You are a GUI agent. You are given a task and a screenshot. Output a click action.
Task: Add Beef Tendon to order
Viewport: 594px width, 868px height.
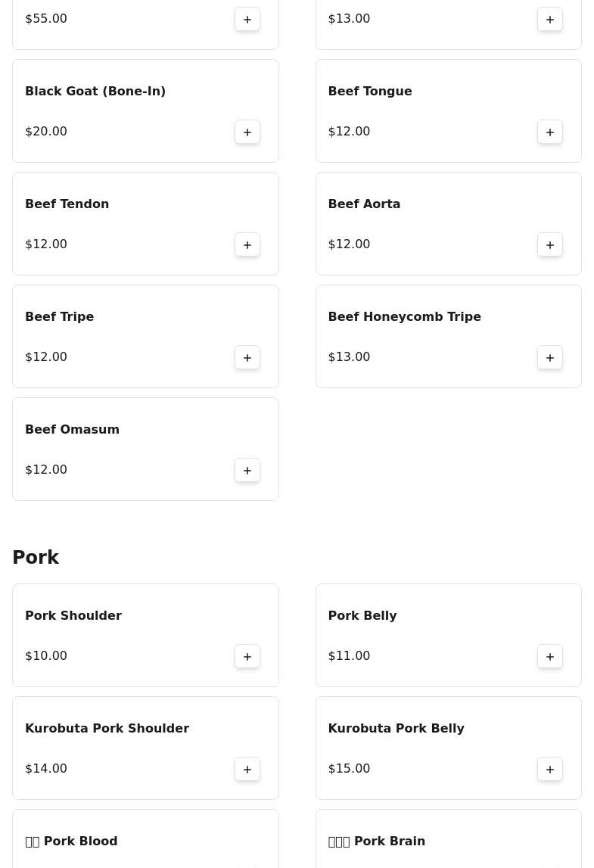point(247,244)
